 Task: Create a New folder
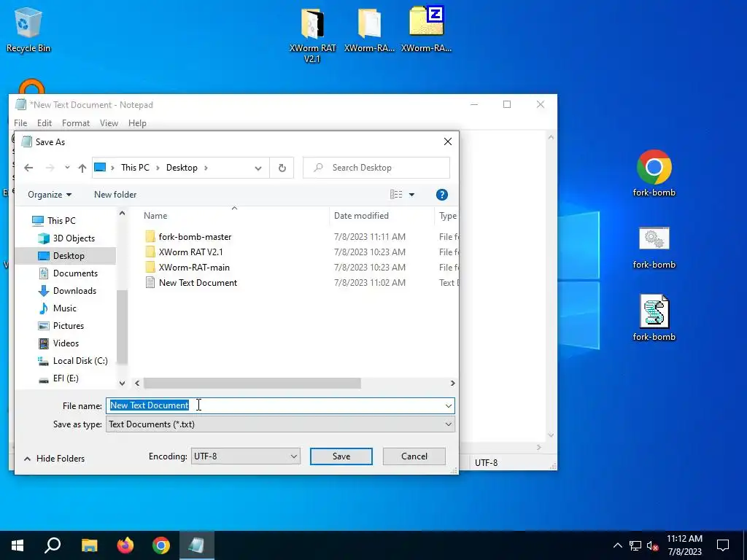(x=115, y=194)
